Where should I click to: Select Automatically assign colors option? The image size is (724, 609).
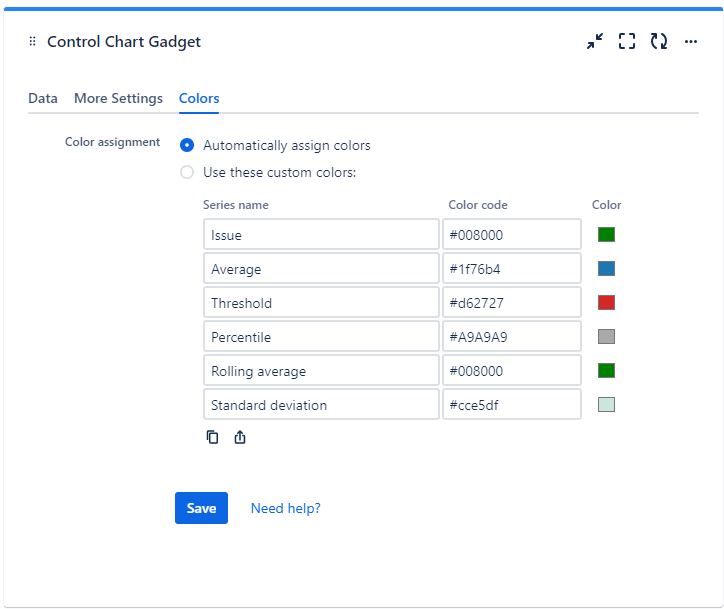[187, 145]
